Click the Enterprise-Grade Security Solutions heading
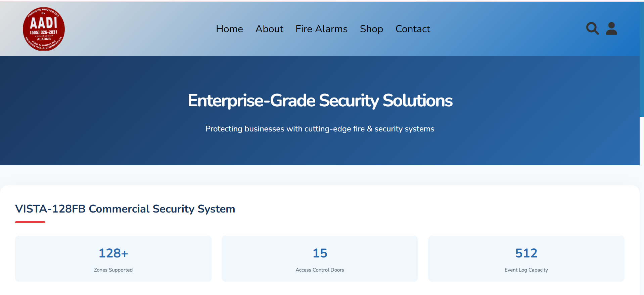 click(320, 101)
